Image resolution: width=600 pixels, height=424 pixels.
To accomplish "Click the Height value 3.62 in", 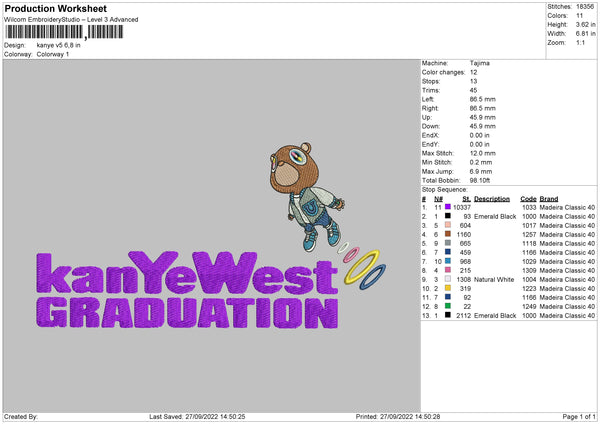I will [x=585, y=24].
